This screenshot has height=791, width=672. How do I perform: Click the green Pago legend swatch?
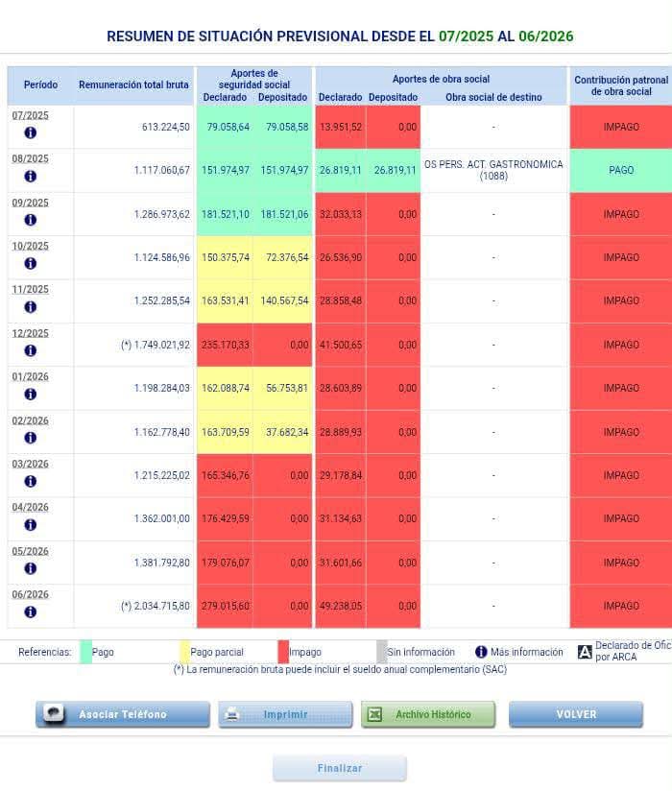85,652
